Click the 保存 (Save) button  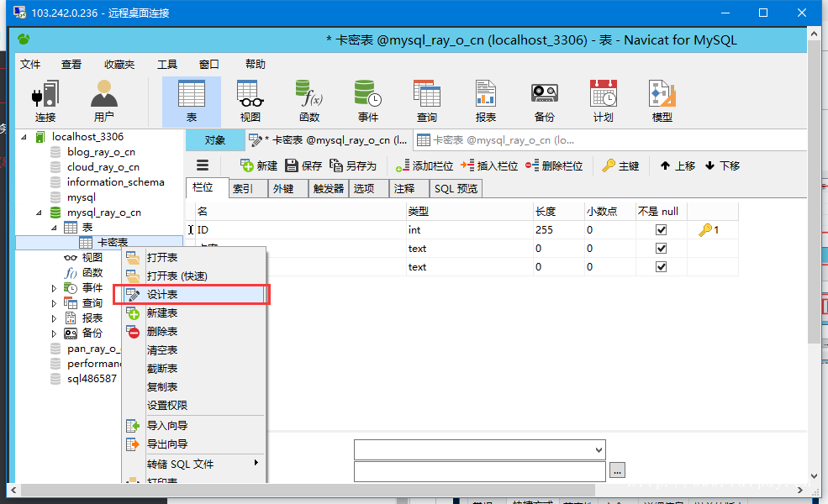(303, 166)
